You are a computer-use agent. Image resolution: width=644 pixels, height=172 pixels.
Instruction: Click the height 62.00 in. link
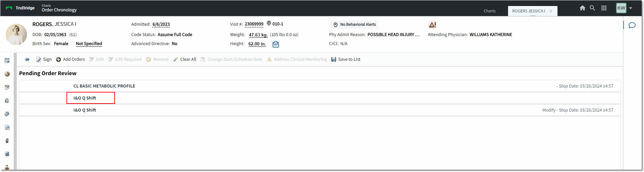(257, 44)
